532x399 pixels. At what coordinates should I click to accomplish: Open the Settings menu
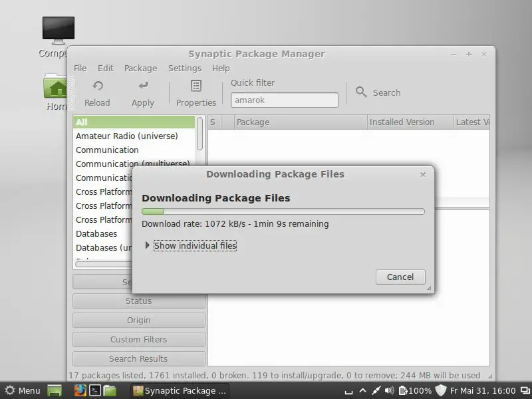pos(185,68)
